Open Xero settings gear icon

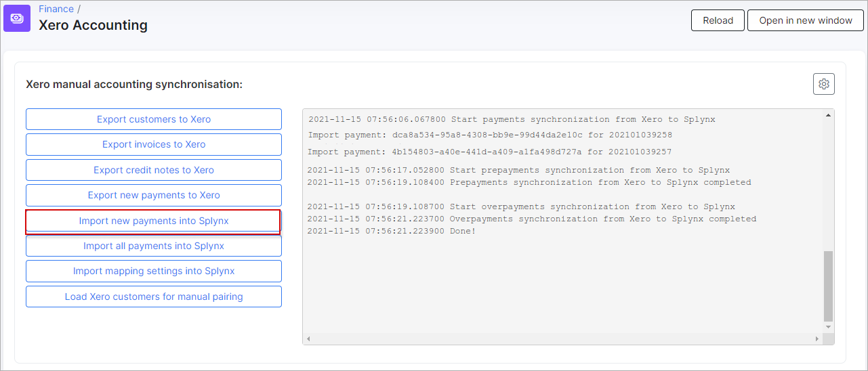[x=824, y=84]
